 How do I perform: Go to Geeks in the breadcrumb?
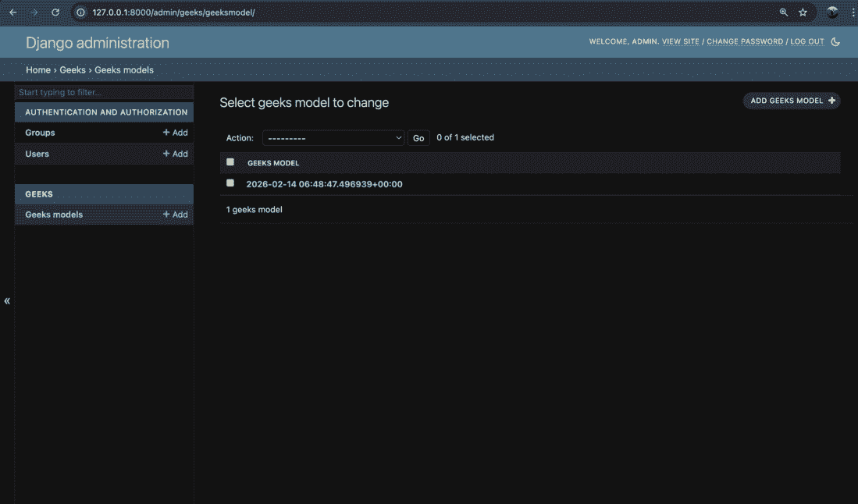click(73, 70)
